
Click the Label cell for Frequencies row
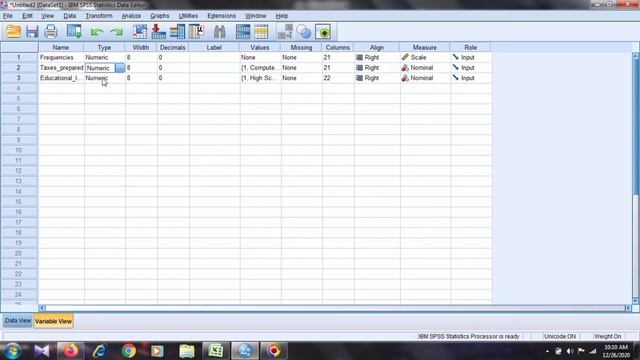(215, 58)
